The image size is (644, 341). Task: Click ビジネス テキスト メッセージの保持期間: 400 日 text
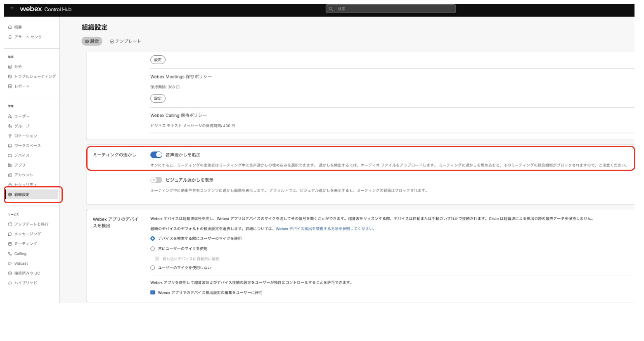pyautogui.click(x=193, y=126)
